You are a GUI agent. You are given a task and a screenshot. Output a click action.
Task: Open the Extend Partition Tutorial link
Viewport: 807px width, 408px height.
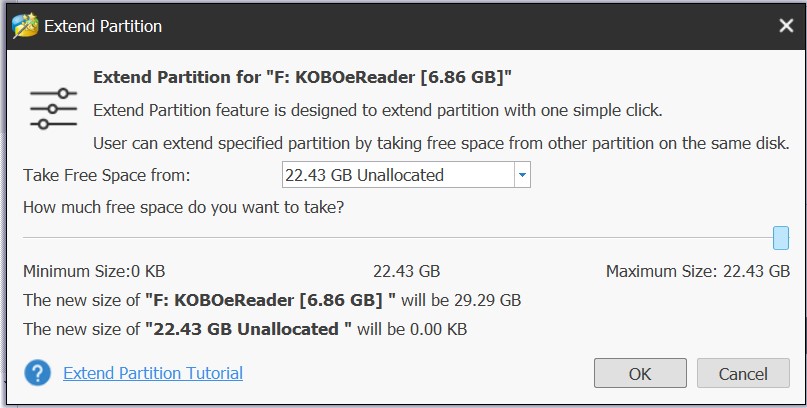tap(153, 373)
